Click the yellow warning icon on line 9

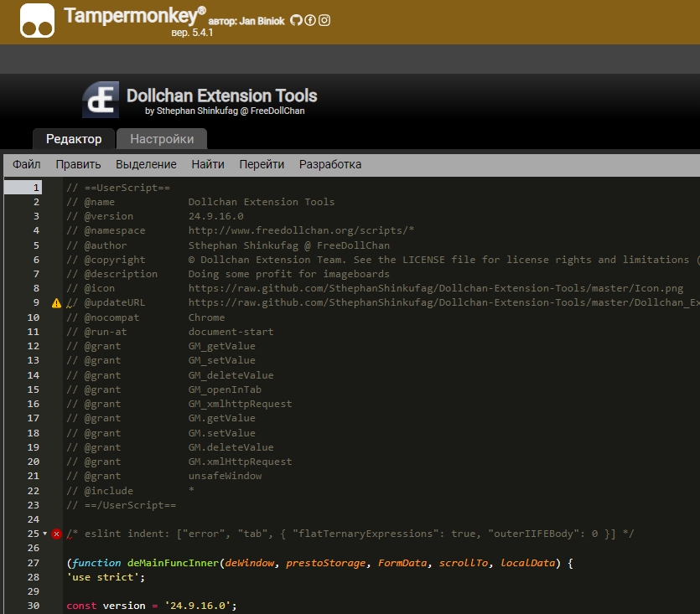pyautogui.click(x=56, y=303)
